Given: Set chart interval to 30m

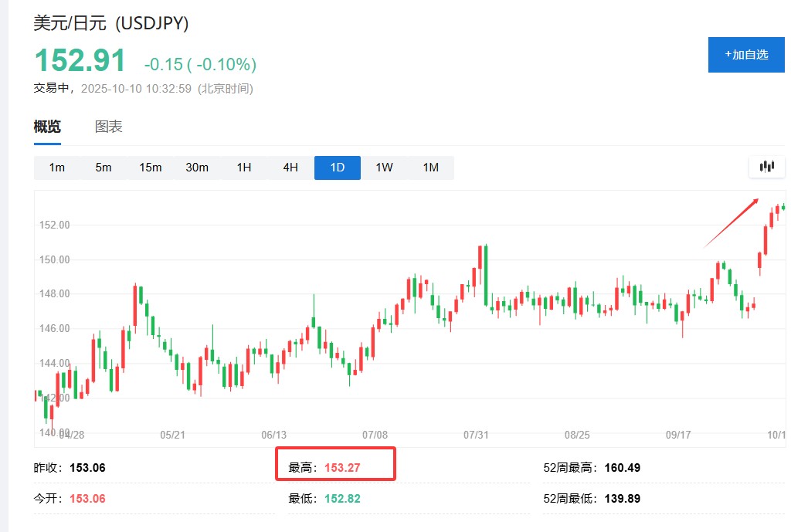Looking at the screenshot, I should (197, 168).
